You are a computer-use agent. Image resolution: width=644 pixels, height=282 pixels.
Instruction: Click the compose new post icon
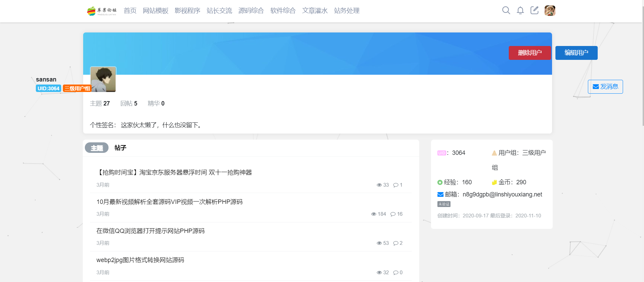534,10
